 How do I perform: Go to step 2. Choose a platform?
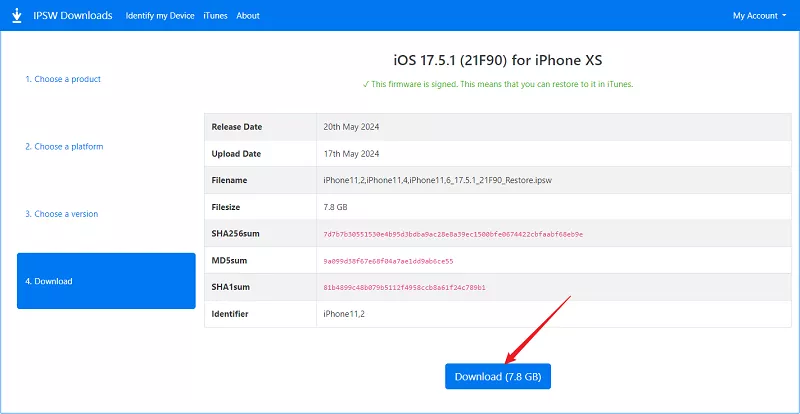[64, 147]
